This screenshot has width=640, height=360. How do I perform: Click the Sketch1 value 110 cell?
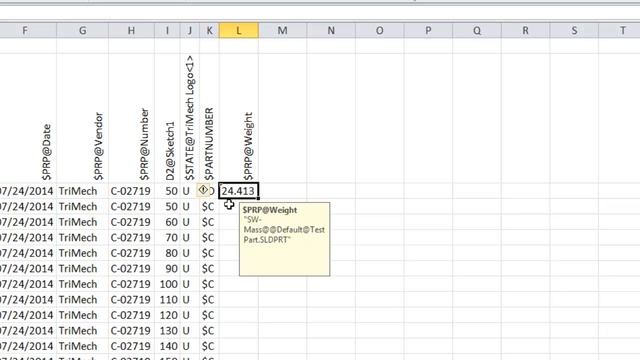(167, 300)
